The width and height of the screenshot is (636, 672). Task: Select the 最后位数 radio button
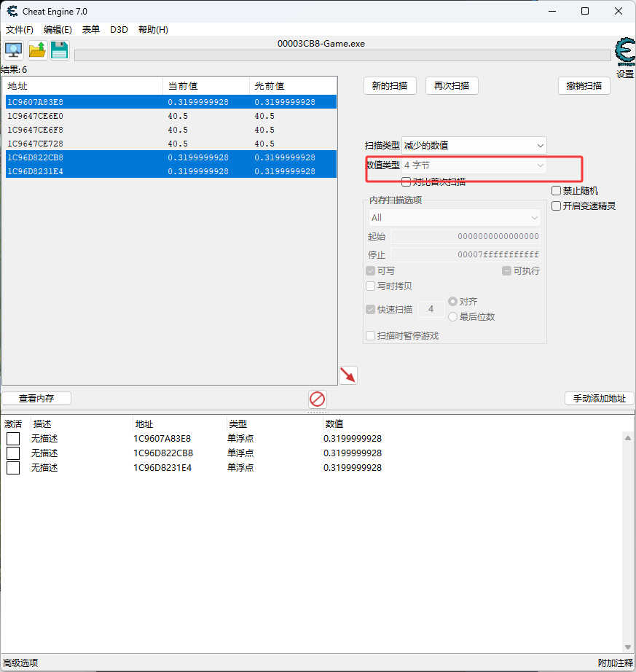coord(452,317)
